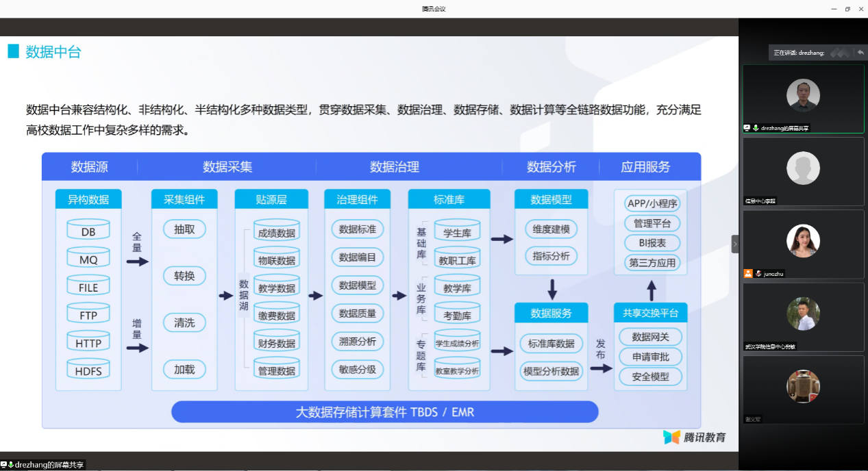868x471 pixels.
Task: Click the reply arrow in speaking bar
Action: click(x=860, y=53)
